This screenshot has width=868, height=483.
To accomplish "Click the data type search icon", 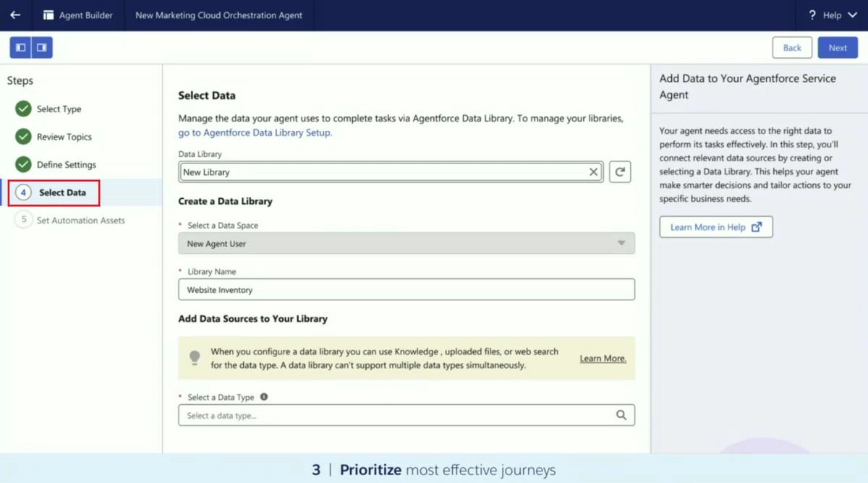I will click(x=621, y=415).
